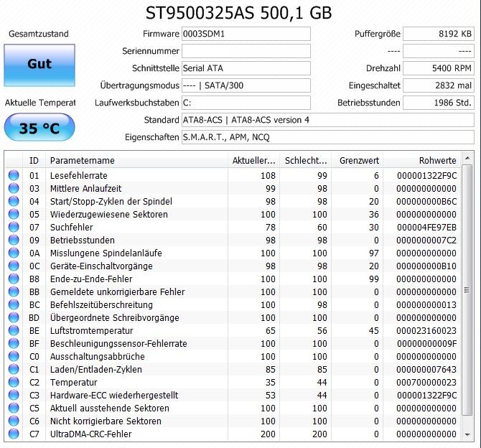This screenshot has width=481, height=448.
Task: Click the field showing 1986 Std.
Action: click(x=439, y=103)
